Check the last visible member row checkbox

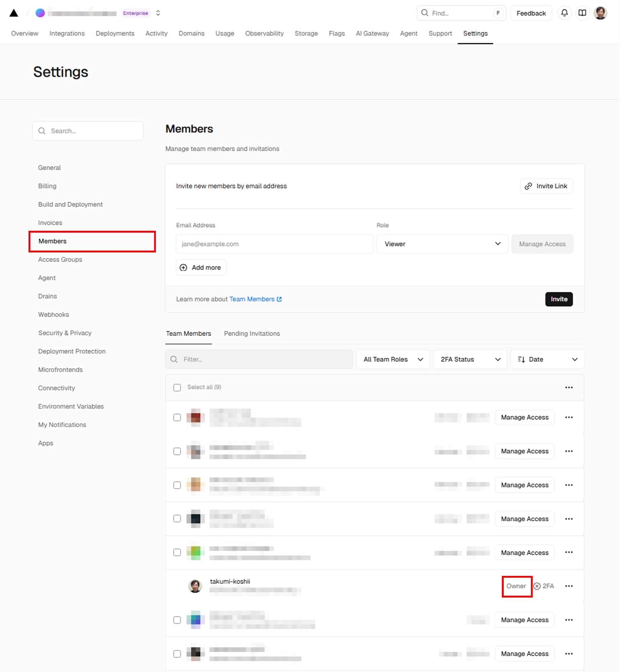tap(177, 654)
